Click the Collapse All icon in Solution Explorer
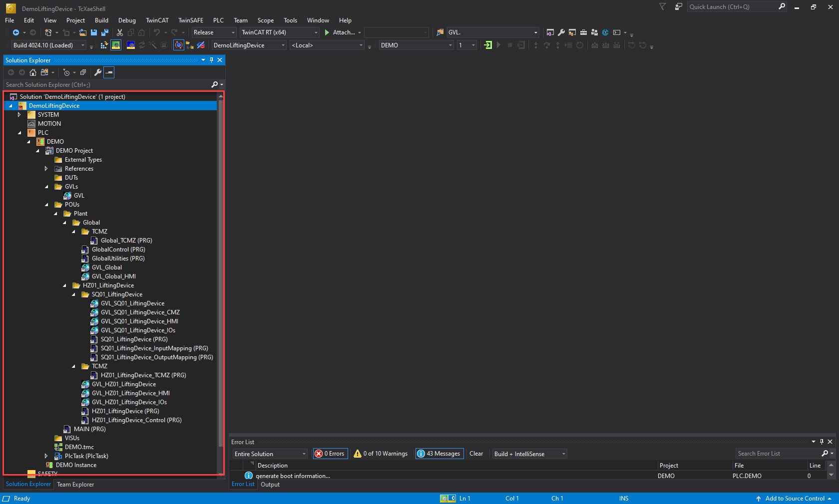 [x=83, y=72]
